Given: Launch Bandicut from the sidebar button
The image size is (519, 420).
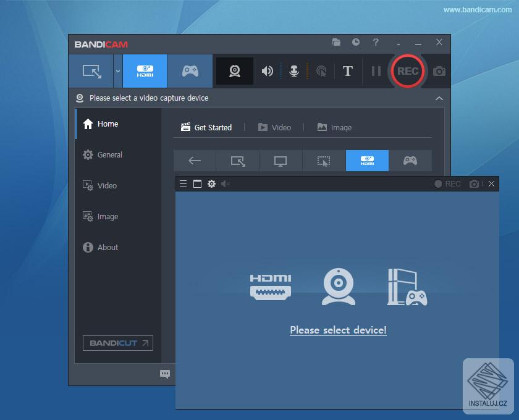Looking at the screenshot, I should coord(118,343).
